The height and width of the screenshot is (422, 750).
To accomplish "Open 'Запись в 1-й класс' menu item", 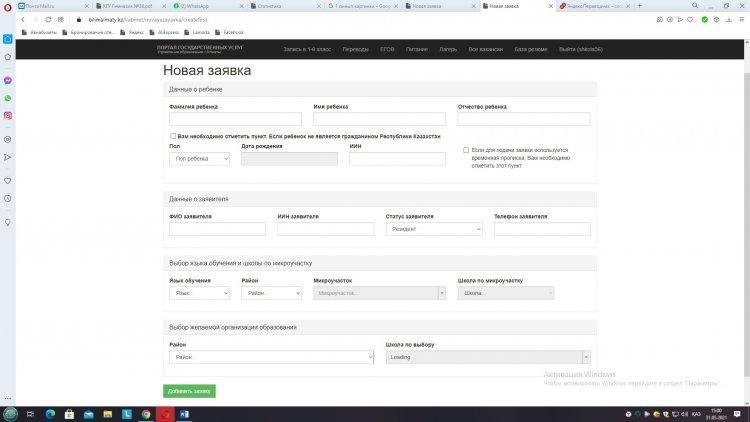I will [307, 49].
